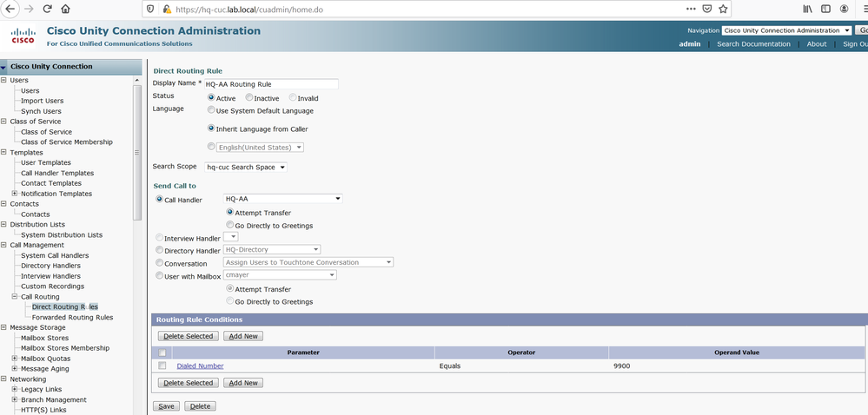Bookmark this page with the star icon
This screenshot has height=415, width=868.
click(723, 9)
